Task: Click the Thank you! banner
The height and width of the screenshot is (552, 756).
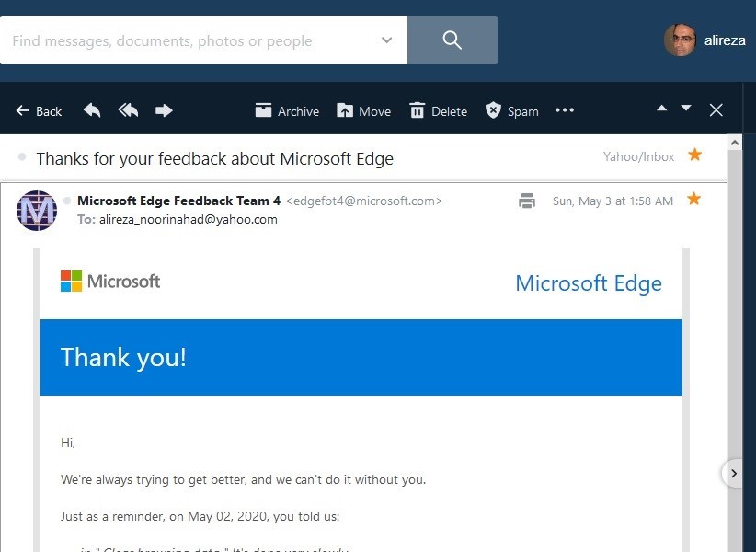Action: (361, 357)
